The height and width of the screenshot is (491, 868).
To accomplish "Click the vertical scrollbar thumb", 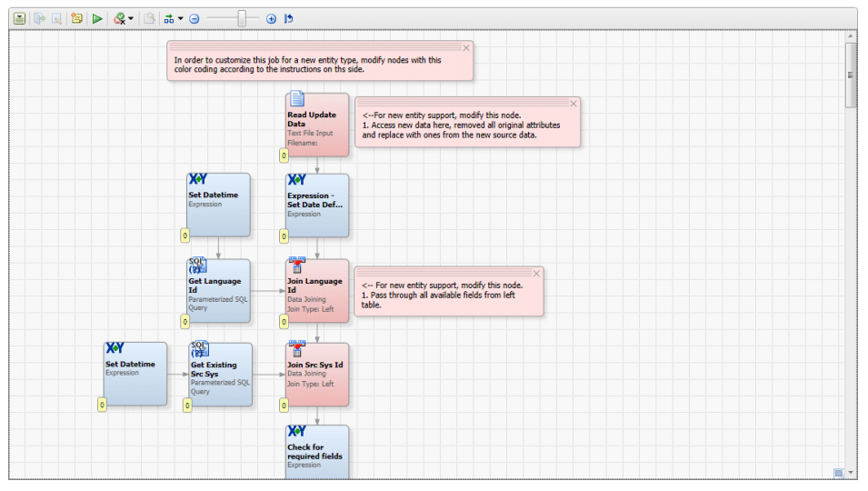I will coord(851,75).
